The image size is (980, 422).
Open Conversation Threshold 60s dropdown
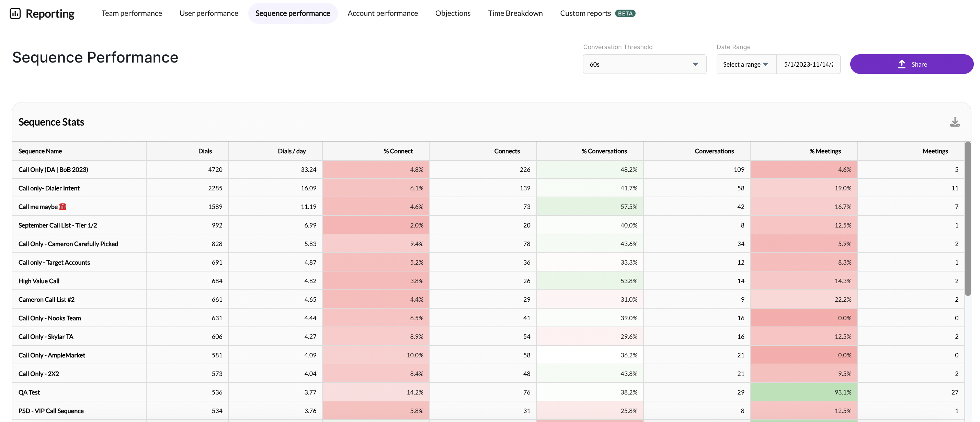click(x=645, y=64)
